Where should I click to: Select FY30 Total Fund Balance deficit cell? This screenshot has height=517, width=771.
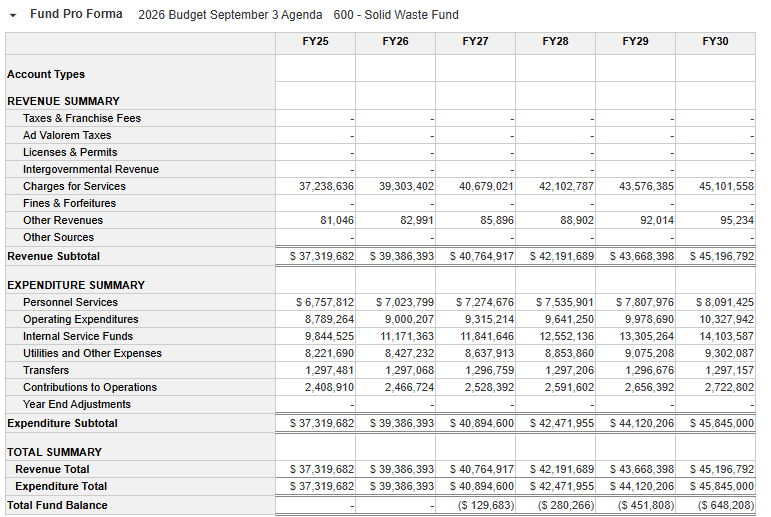pyautogui.click(x=724, y=505)
